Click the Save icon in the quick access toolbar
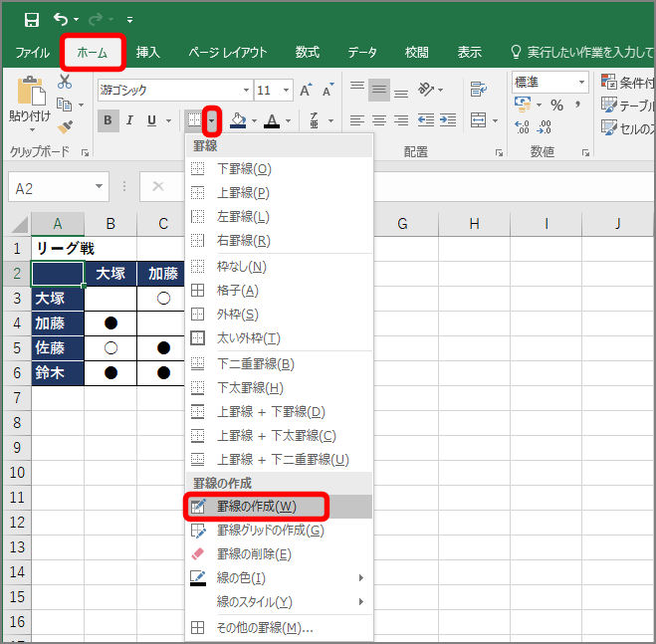 click(x=32, y=19)
